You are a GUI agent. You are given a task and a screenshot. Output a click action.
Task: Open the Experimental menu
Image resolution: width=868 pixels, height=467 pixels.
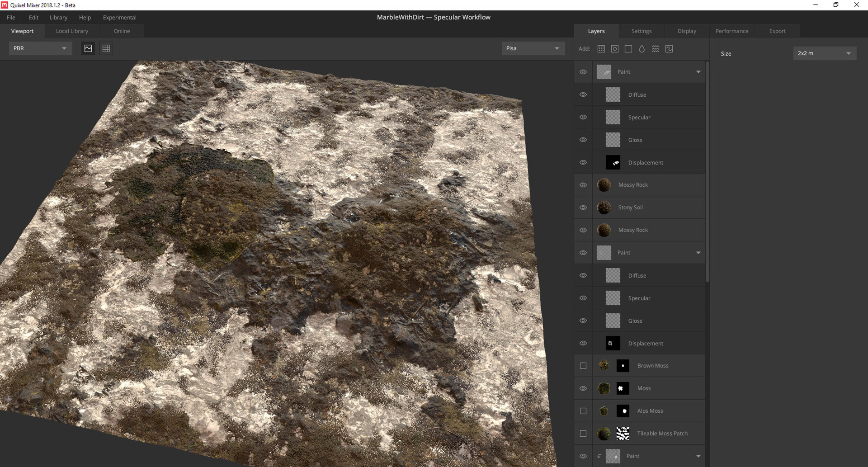pos(119,17)
